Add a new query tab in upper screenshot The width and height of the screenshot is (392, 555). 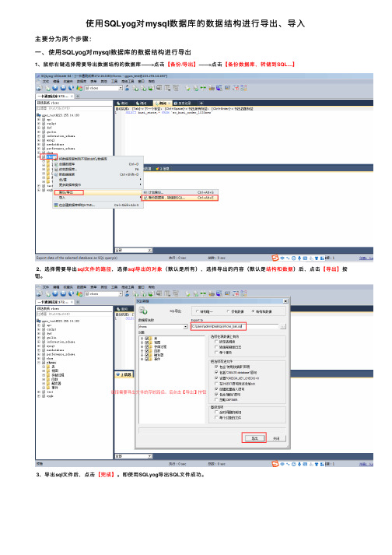pos(201,103)
